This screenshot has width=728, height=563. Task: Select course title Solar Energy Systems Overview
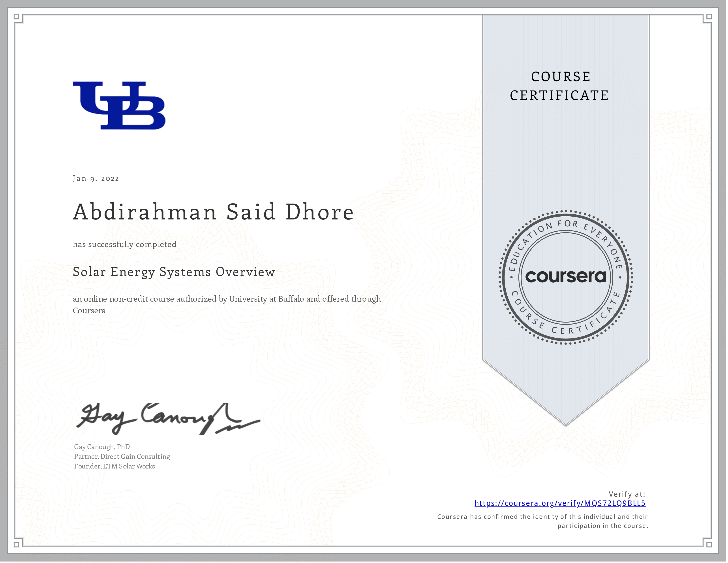[x=174, y=272]
